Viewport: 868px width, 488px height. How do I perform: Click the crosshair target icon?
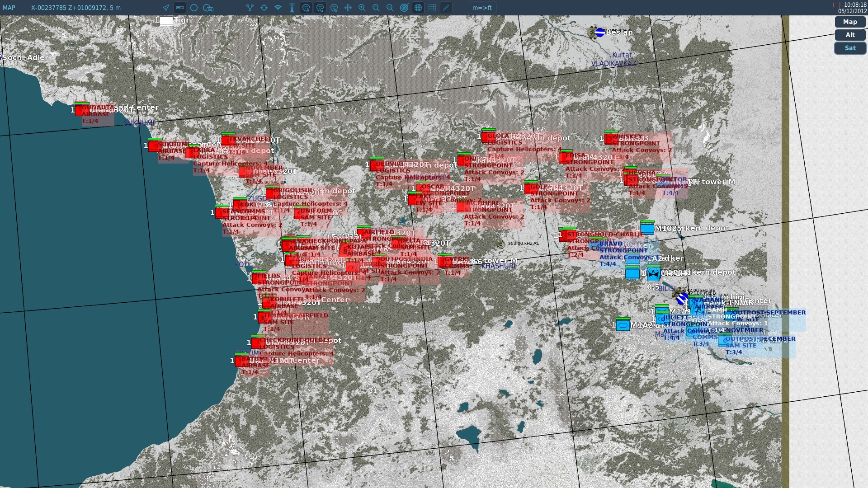(264, 8)
